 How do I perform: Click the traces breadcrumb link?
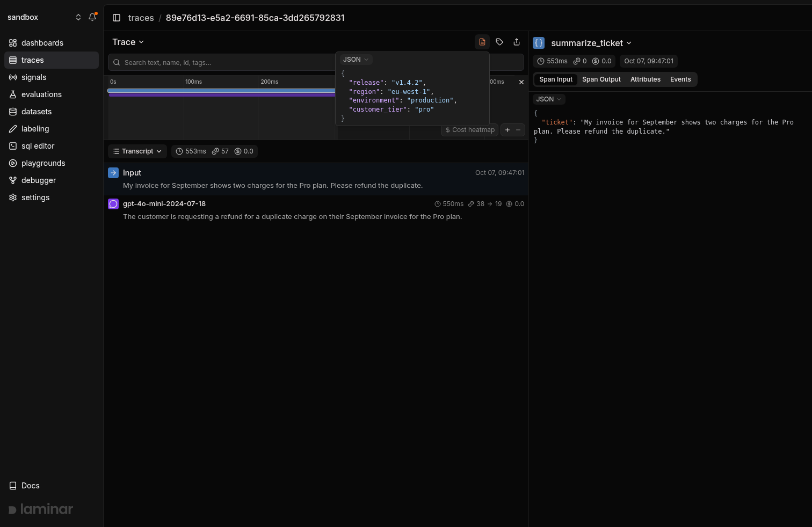coord(141,18)
